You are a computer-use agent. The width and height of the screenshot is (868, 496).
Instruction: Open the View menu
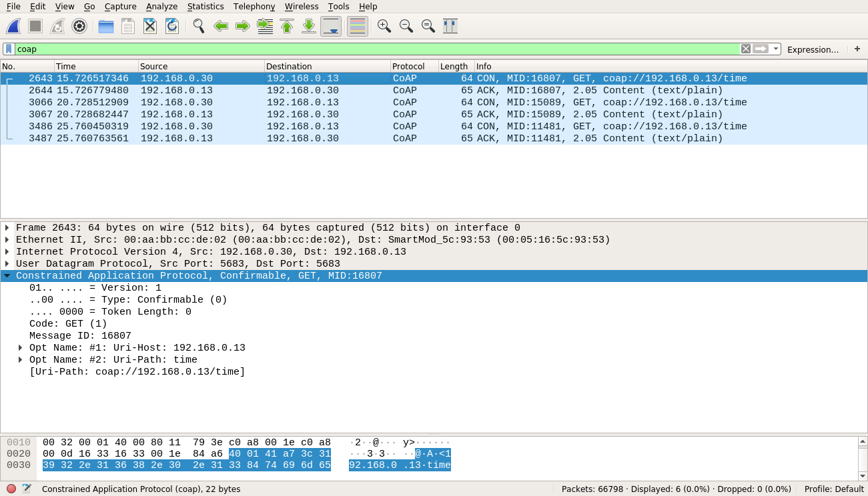[65, 6]
